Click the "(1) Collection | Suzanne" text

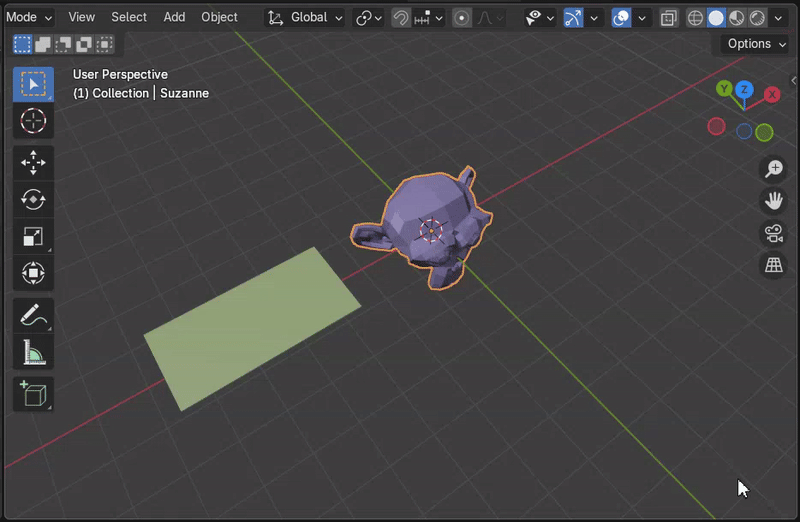[x=141, y=93]
